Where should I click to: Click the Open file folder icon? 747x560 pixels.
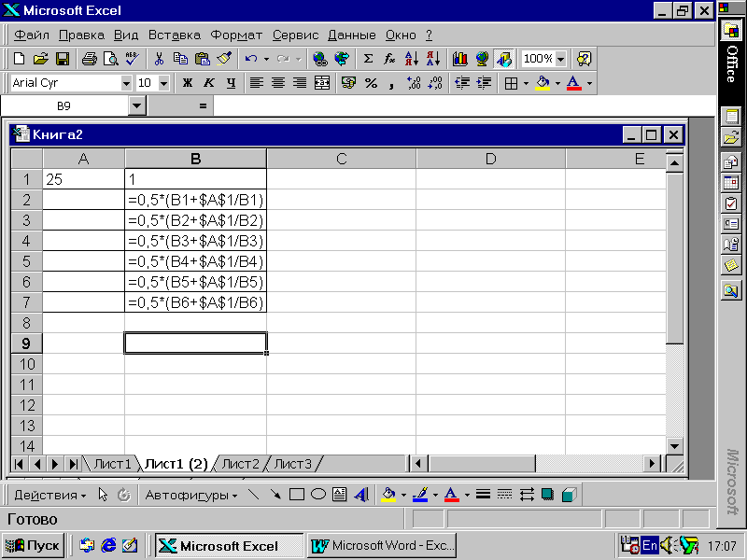pyautogui.click(x=41, y=59)
